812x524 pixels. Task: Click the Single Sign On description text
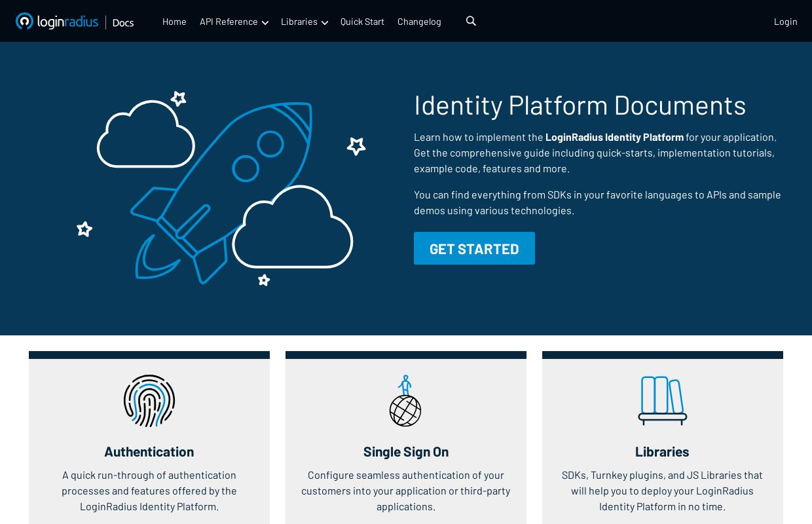pos(406,491)
